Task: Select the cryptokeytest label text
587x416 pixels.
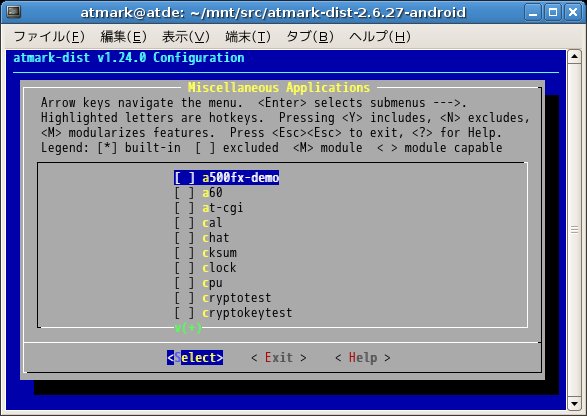Action: click(247, 313)
